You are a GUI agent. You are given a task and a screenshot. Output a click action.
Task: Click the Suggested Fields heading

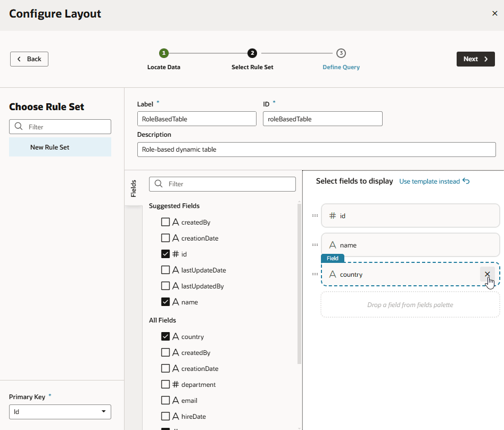point(174,205)
